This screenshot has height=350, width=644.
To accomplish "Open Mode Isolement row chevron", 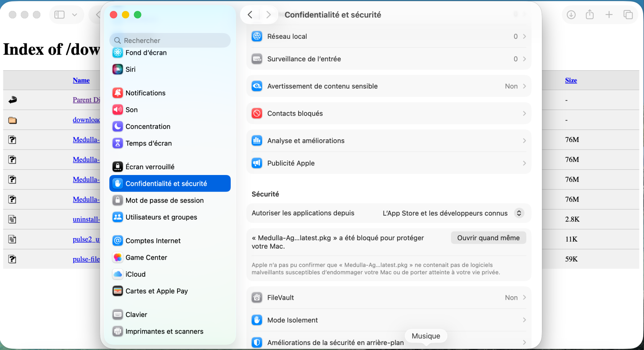I will (524, 320).
